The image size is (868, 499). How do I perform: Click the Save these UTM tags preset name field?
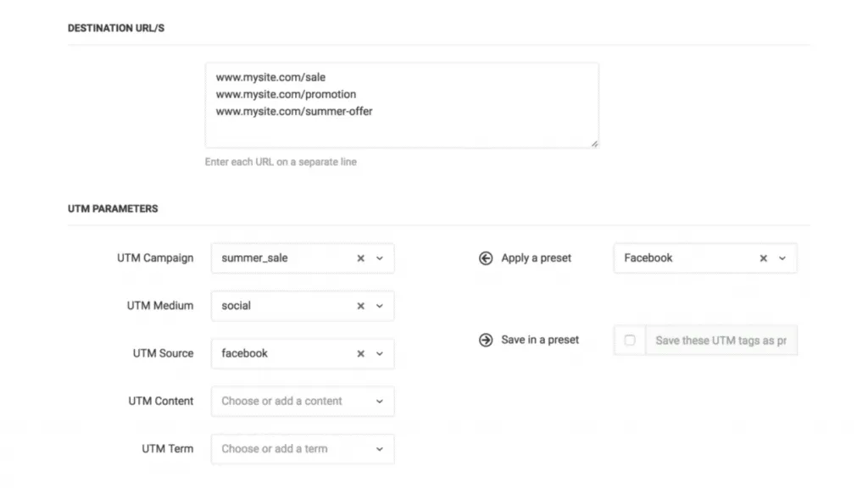721,341
